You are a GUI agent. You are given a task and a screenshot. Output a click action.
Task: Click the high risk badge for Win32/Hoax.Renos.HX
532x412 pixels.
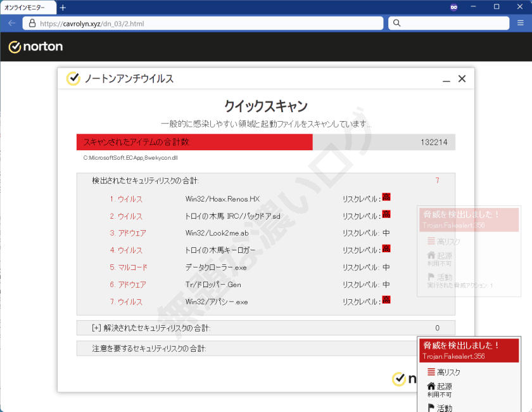386,197
